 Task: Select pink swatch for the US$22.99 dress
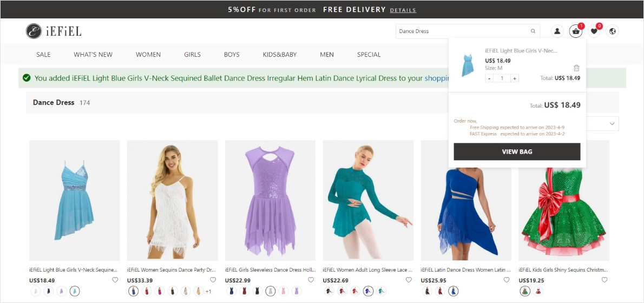coord(284,291)
